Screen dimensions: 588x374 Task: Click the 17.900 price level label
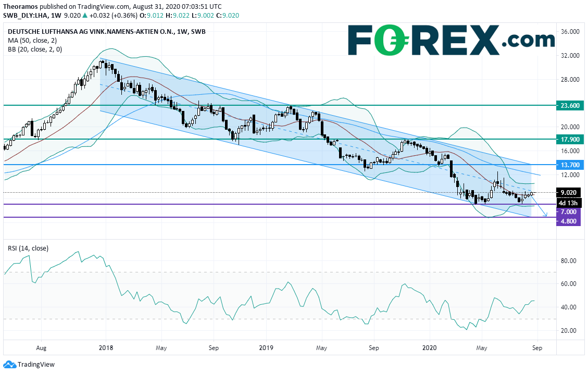(570, 140)
